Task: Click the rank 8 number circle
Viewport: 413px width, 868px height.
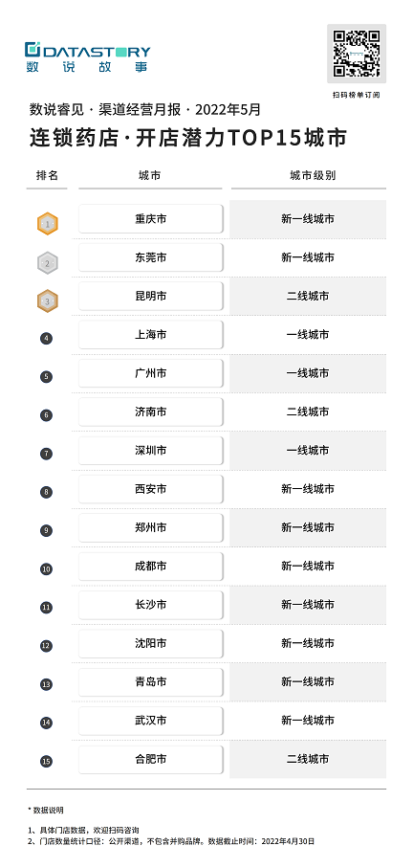Action: (x=47, y=492)
